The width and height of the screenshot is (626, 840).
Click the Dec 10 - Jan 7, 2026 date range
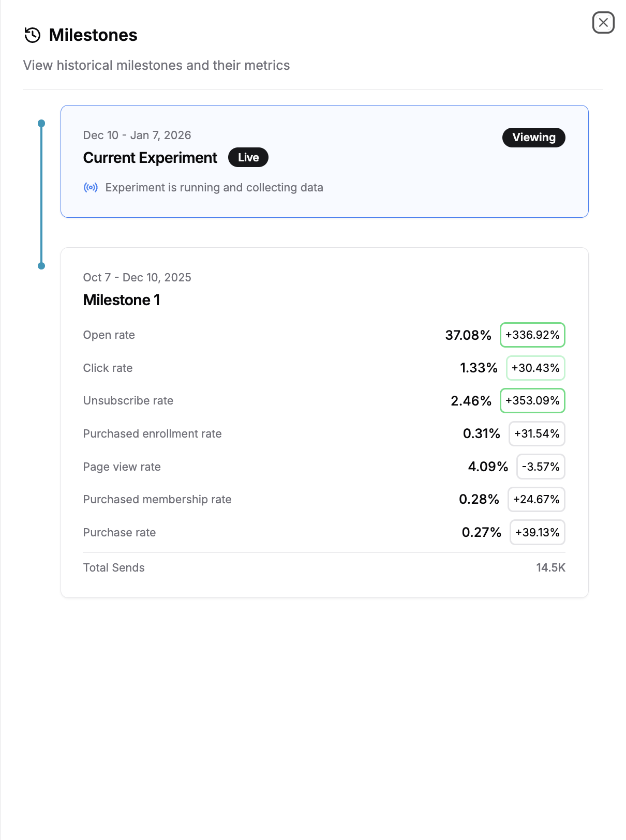(137, 136)
